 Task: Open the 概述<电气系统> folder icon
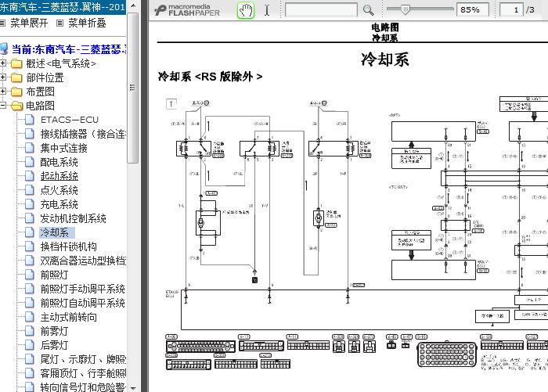(x=16, y=63)
